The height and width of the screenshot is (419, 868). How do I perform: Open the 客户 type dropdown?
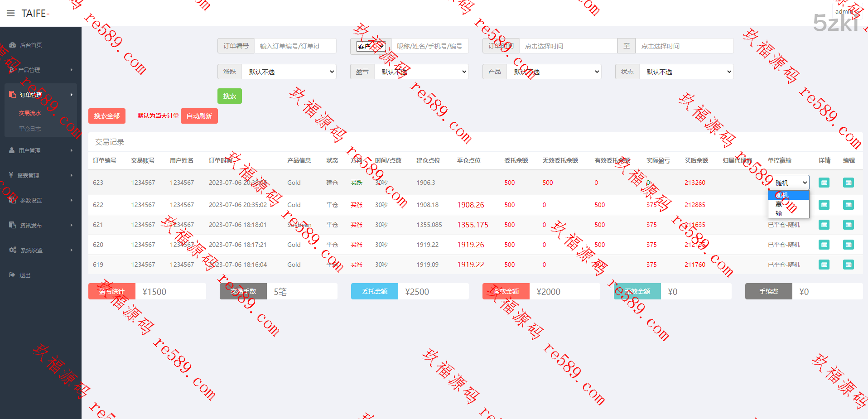coord(371,46)
